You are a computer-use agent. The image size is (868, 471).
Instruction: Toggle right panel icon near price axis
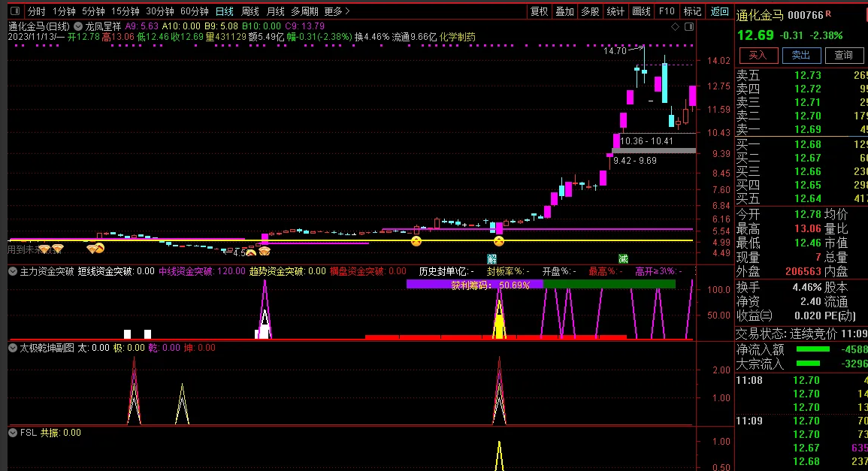coord(689,26)
